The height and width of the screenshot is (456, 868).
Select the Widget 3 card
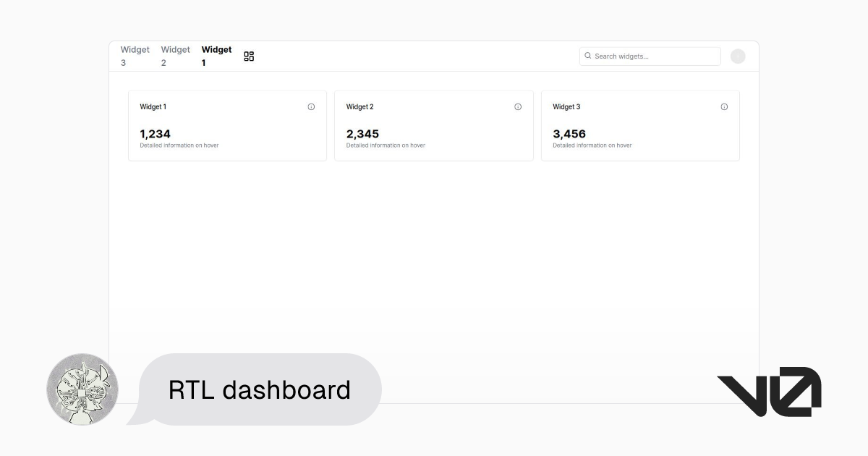coord(639,125)
